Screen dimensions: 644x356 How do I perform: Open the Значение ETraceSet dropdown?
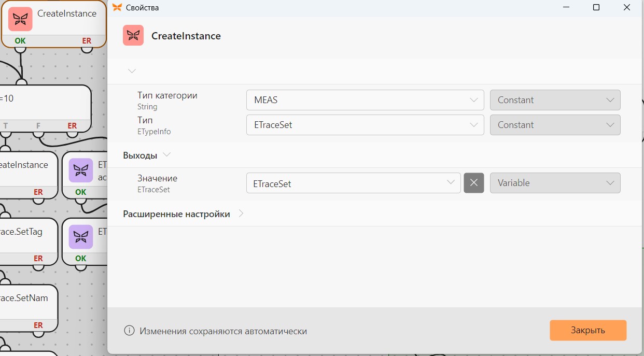click(353, 183)
